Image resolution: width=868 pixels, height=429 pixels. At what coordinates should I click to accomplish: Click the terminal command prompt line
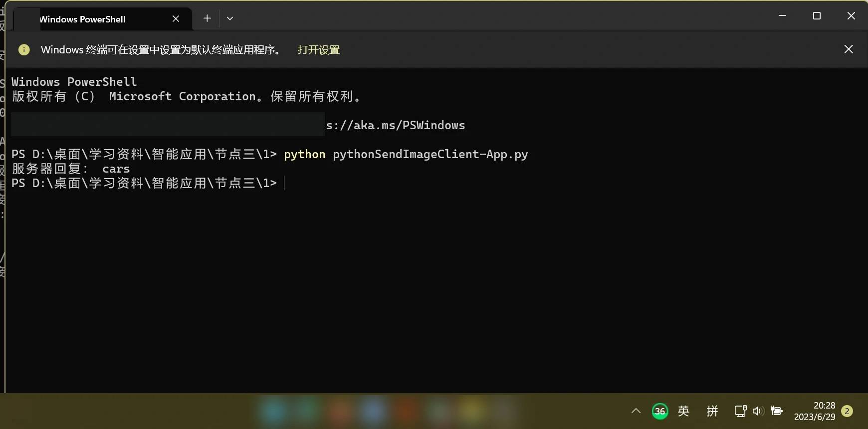pyautogui.click(x=148, y=183)
